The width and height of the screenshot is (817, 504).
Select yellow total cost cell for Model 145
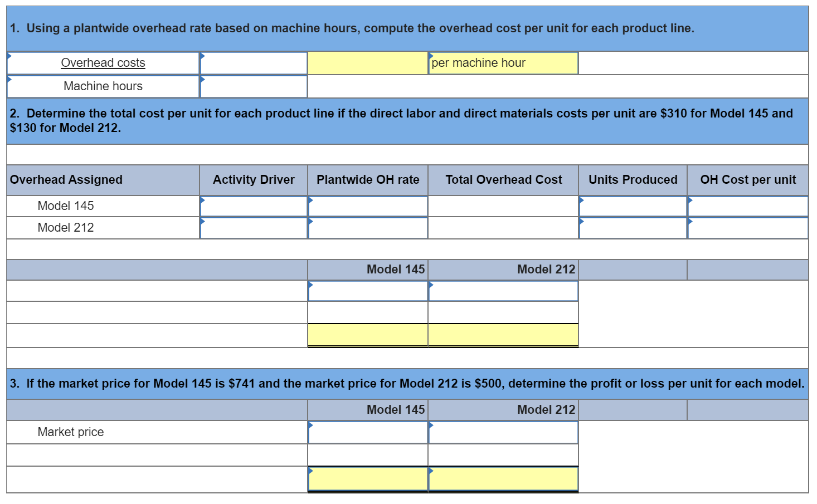[368, 335]
